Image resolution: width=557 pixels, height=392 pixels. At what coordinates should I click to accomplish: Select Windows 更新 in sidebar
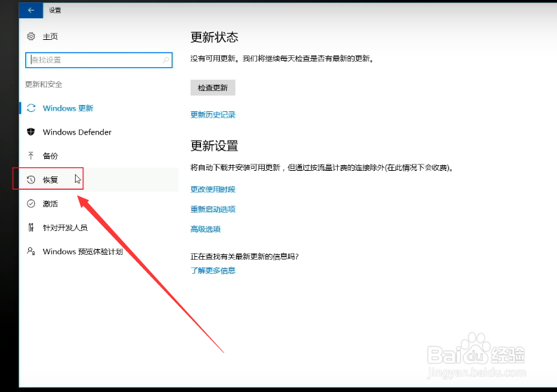click(68, 108)
